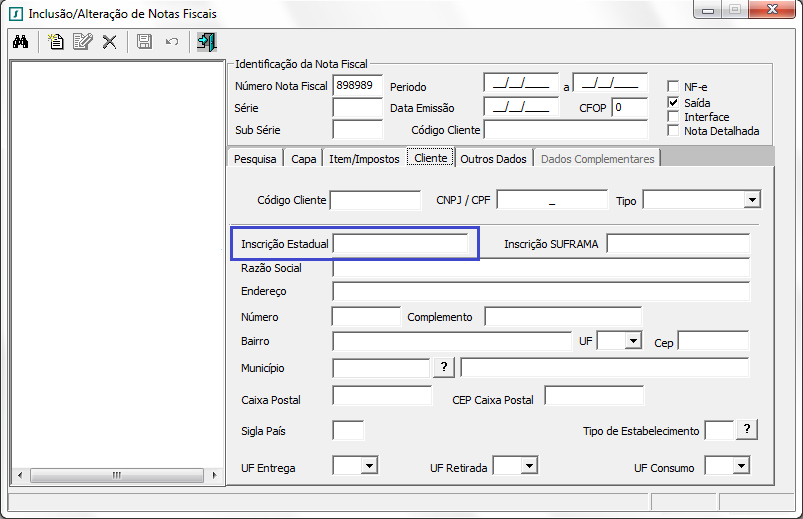803x519 pixels.
Task: Uncheck the Saída checkbox
Action: coord(674,102)
